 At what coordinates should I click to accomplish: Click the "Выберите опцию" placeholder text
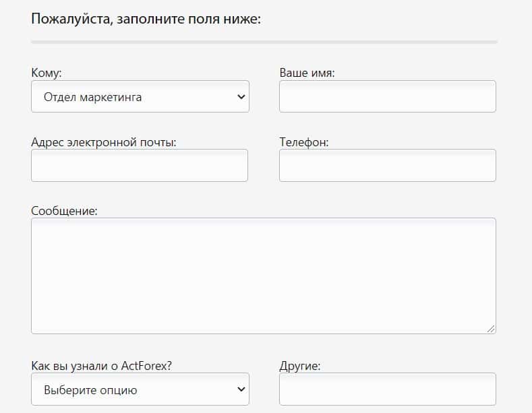90,389
